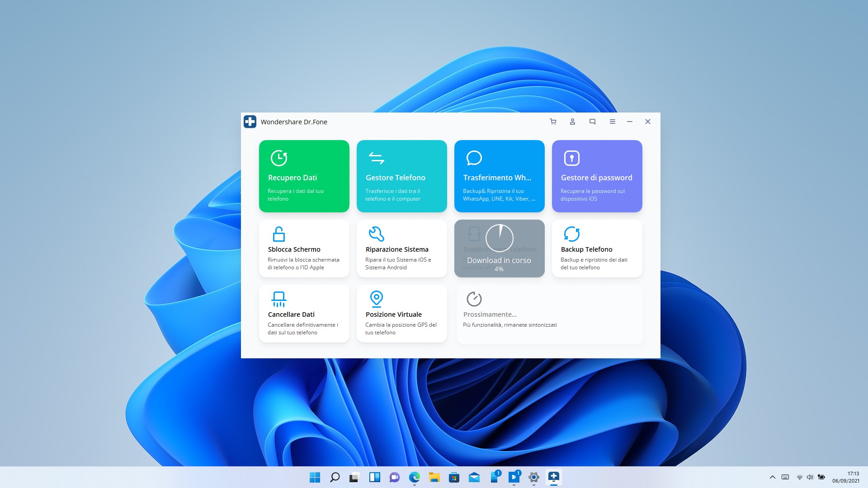Click the Dr.Fone logo in title bar
The image size is (868, 488).
pyautogui.click(x=250, y=122)
